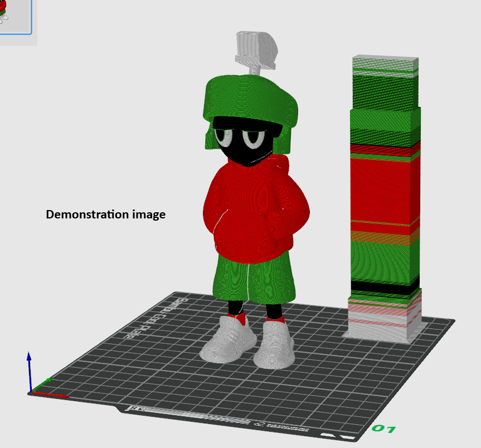Select the striped prime tower

coord(385,199)
